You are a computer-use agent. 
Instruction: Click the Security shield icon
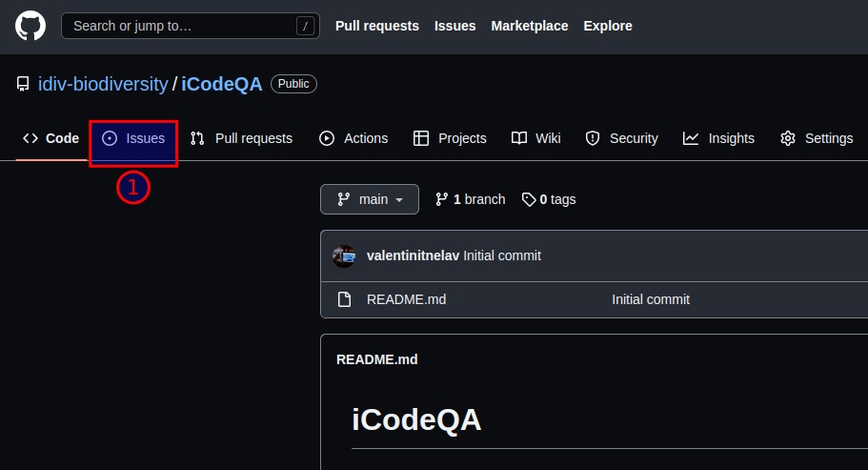click(593, 138)
